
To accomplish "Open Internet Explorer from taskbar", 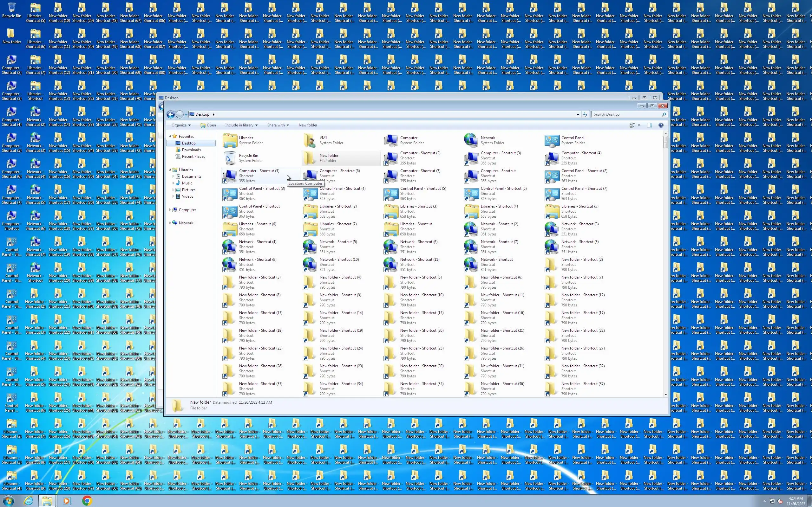I will coord(29,501).
